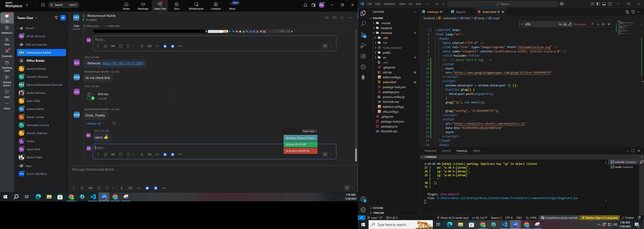The image size is (644, 229).
Task: Open Contacts in Zoom top navigation
Action: pos(216,6)
